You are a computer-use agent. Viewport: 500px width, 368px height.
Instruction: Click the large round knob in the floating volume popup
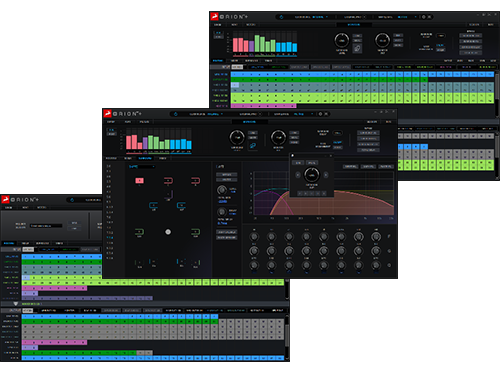312,175
